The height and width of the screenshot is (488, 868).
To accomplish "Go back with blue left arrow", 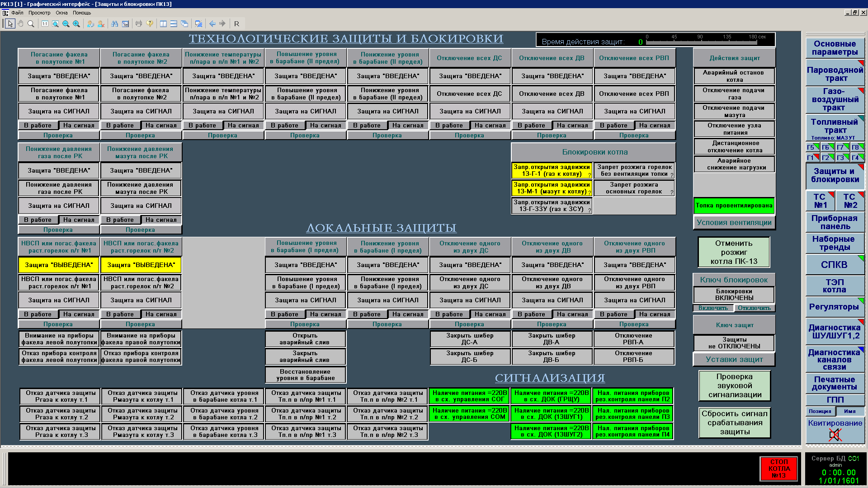I will (x=212, y=23).
